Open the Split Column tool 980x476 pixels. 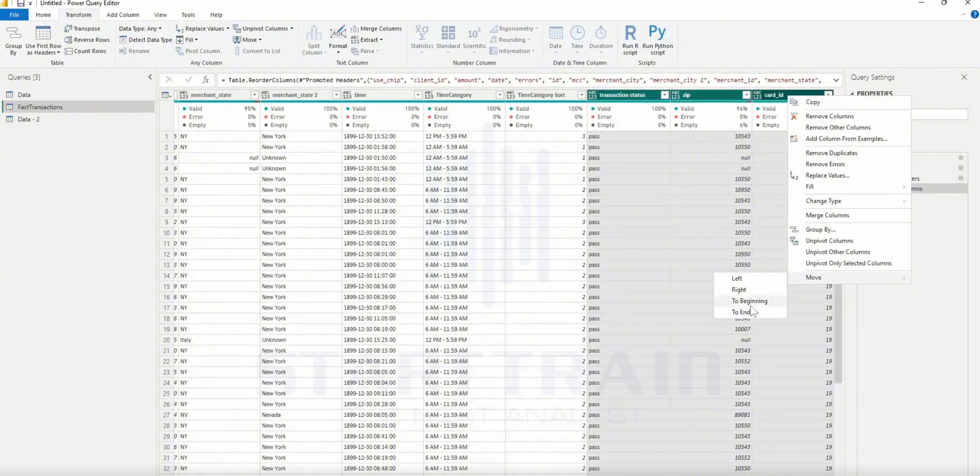point(314,40)
